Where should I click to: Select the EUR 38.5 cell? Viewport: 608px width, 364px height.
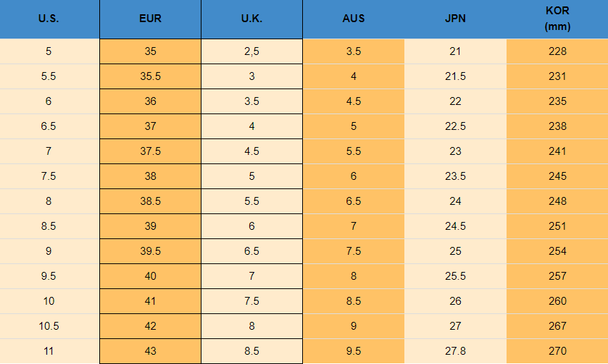(x=150, y=201)
